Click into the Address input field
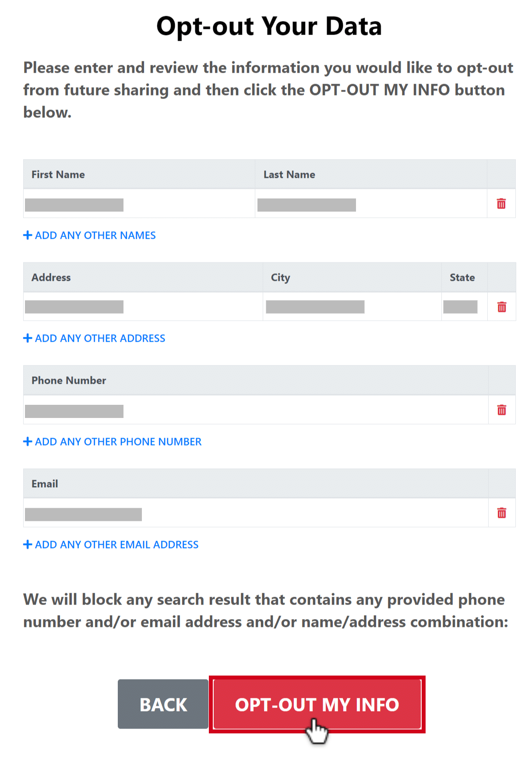Screen dimensions: 532x768 (x=74, y=307)
